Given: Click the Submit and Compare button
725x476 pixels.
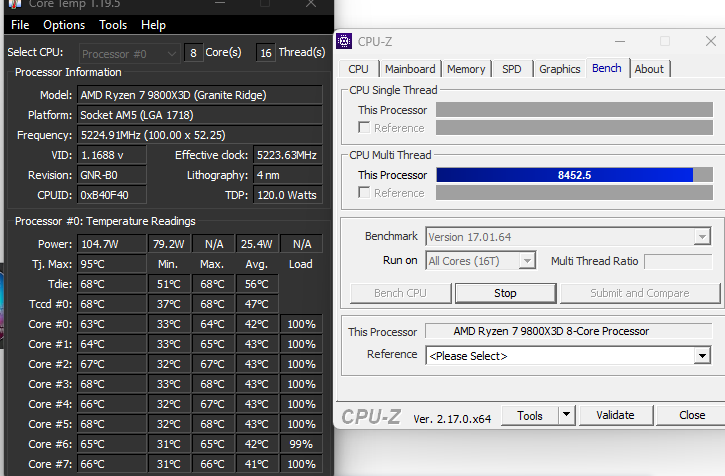Looking at the screenshot, I should point(640,293).
